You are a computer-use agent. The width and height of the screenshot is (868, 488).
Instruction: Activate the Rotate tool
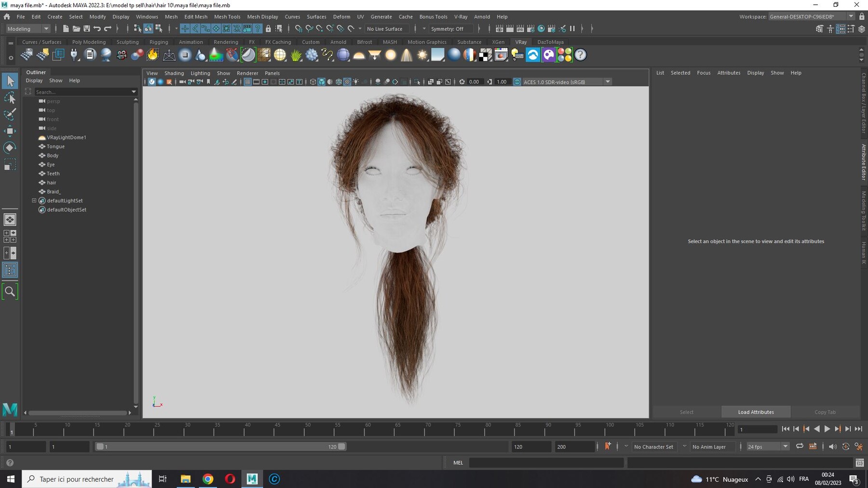click(10, 147)
